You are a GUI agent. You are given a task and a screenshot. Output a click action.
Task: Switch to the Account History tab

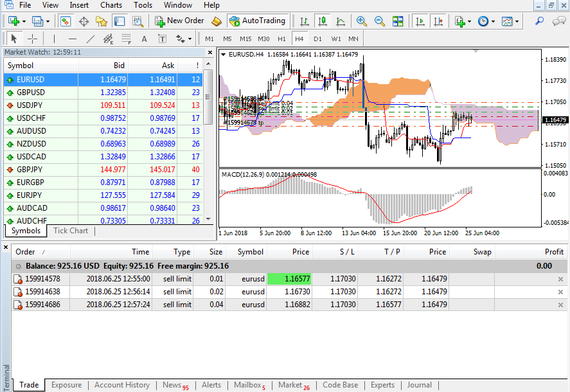click(122, 385)
